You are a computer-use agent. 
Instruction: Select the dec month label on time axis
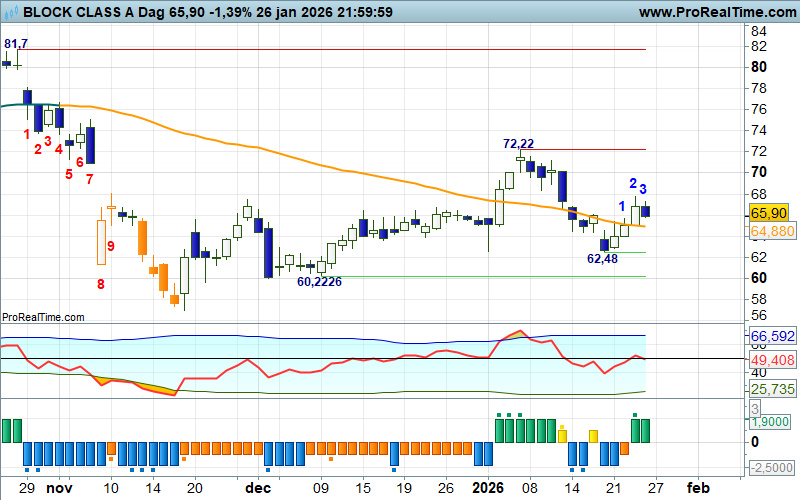point(258,488)
